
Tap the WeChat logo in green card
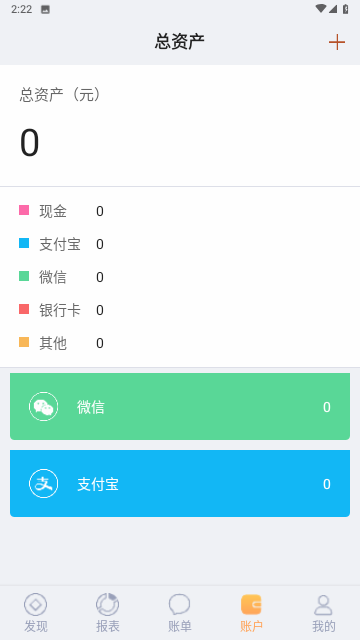[43, 407]
